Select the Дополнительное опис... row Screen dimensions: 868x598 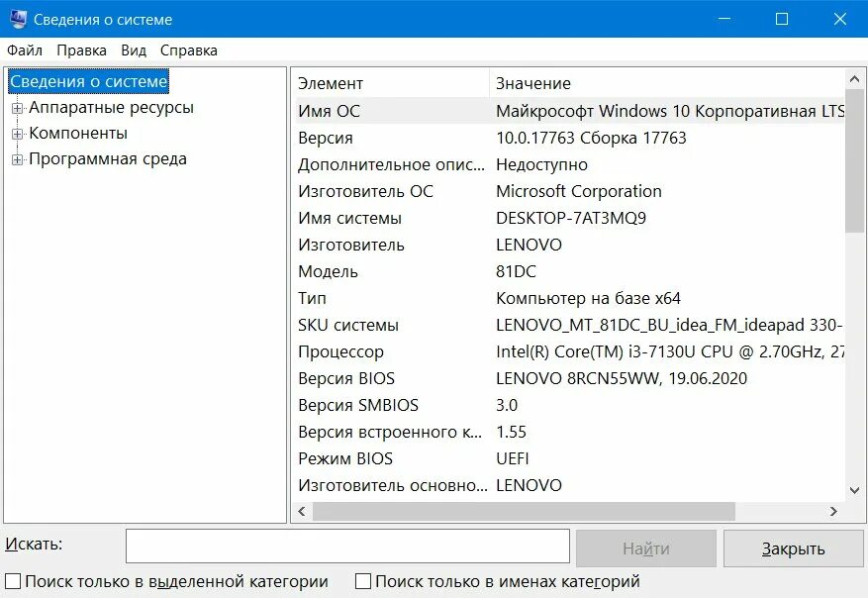click(x=570, y=164)
